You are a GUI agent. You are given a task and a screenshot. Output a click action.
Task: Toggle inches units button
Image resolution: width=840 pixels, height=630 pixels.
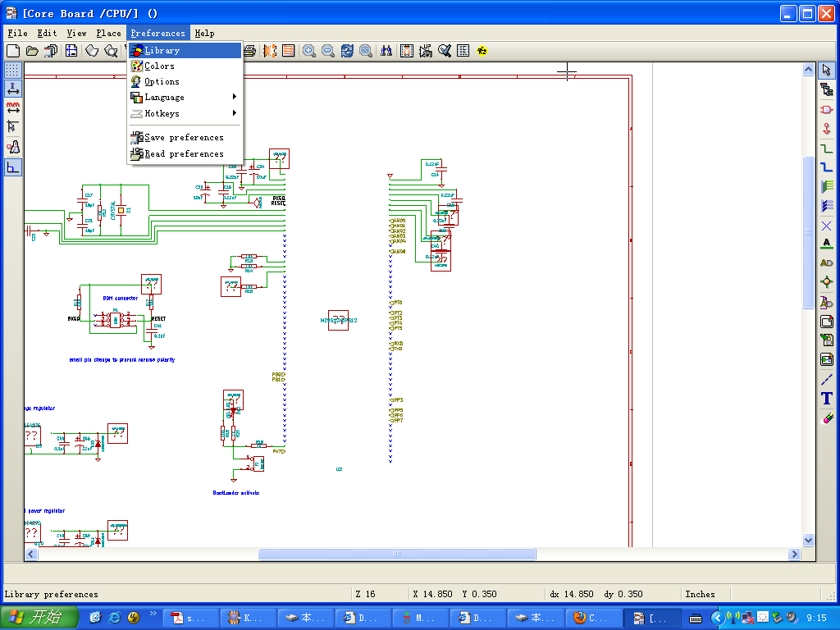(x=13, y=89)
